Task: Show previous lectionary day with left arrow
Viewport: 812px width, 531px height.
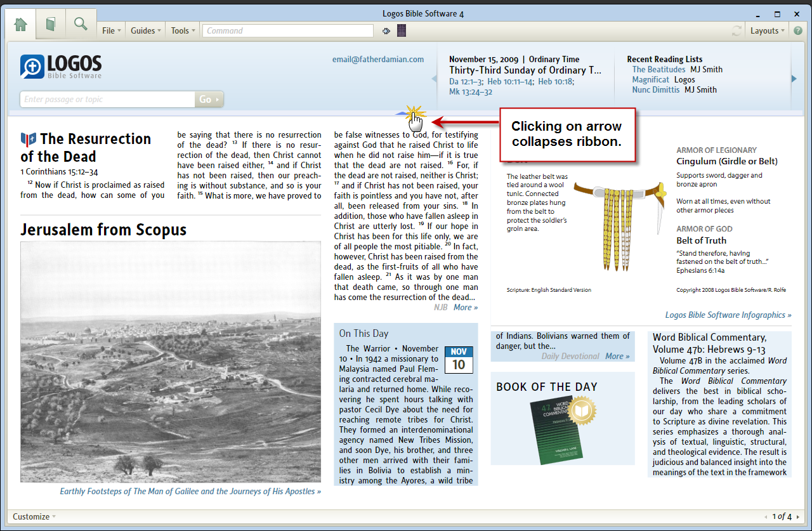Action: point(434,79)
